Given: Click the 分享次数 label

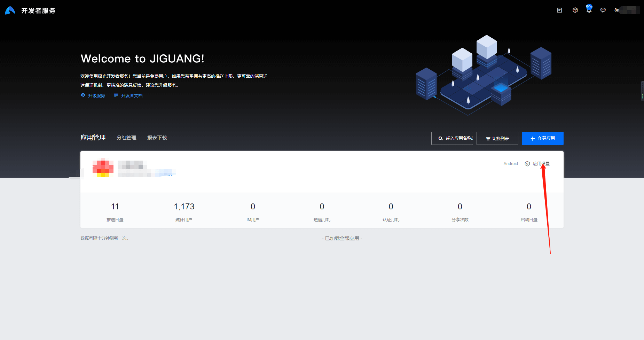Looking at the screenshot, I should 460,219.
